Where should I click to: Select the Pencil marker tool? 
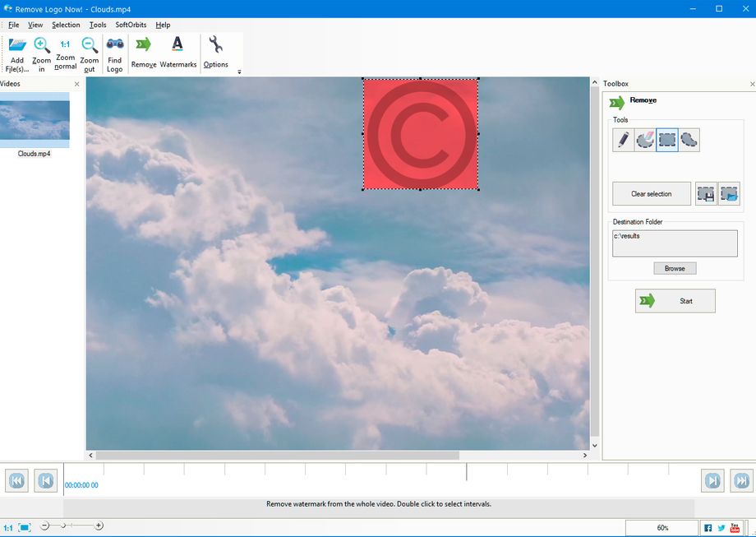coord(623,141)
